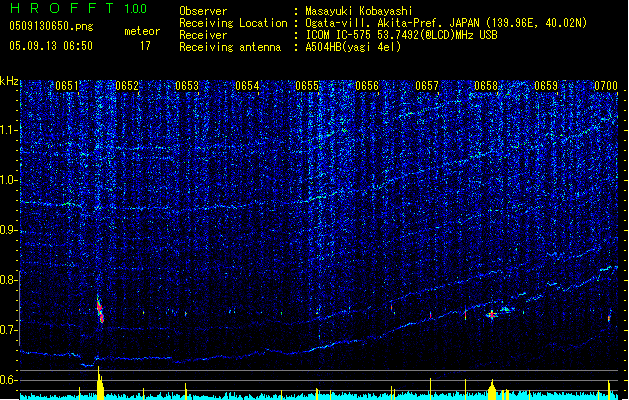629x400 pixels.
Task: Click the 0653 time marker
Action: coord(187,86)
